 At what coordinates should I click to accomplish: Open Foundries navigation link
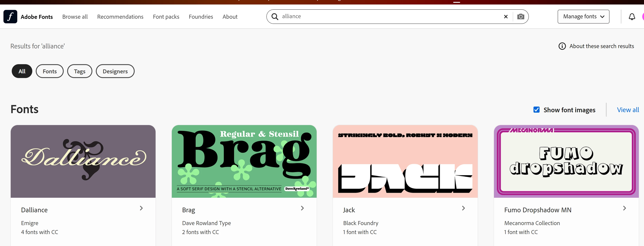point(201,17)
